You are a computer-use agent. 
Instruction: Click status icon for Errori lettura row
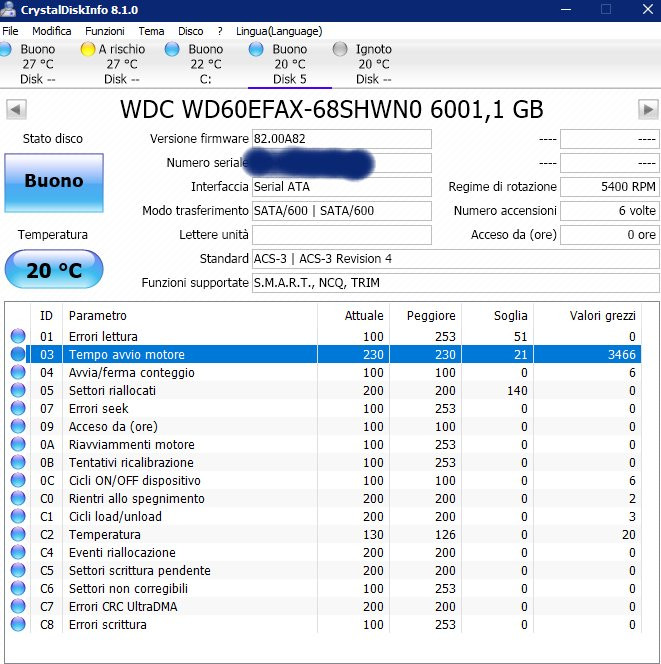[x=18, y=336]
